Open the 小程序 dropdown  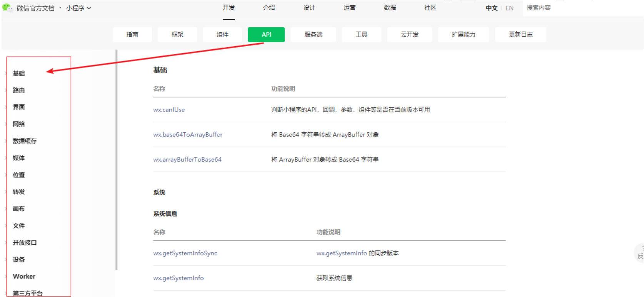pos(78,8)
